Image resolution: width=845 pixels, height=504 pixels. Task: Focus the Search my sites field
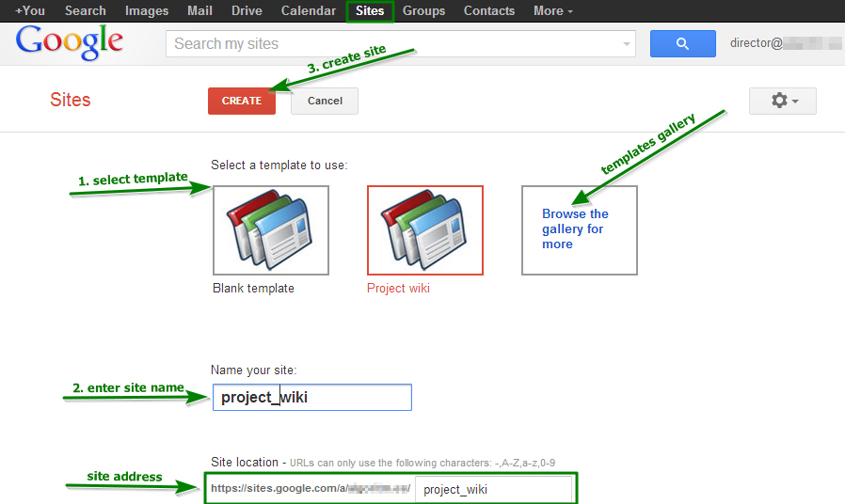(401, 43)
